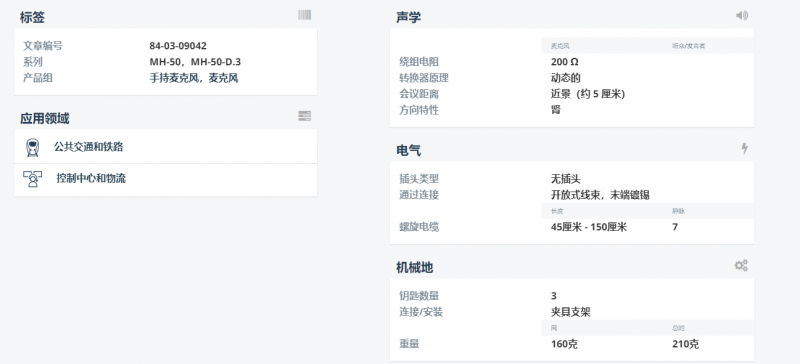The image size is (800, 364).
Task: Click the speaker icon beside 声学
Action: pyautogui.click(x=742, y=15)
